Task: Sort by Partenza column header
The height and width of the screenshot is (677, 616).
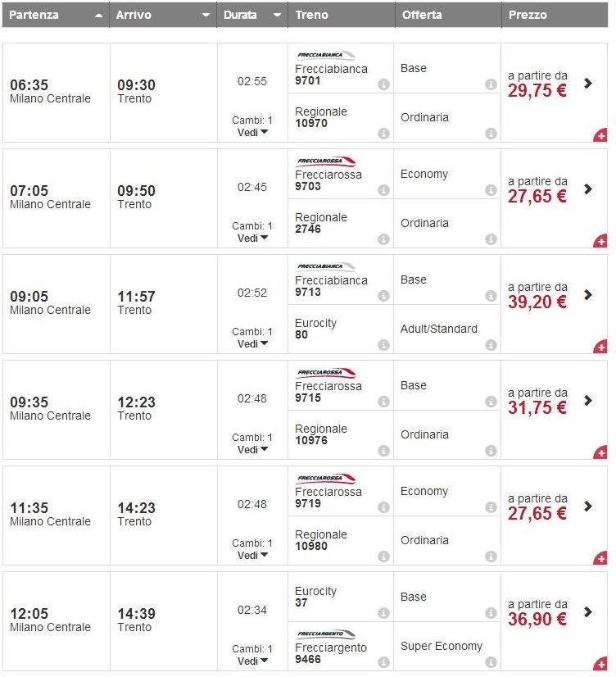Action: coord(55,15)
